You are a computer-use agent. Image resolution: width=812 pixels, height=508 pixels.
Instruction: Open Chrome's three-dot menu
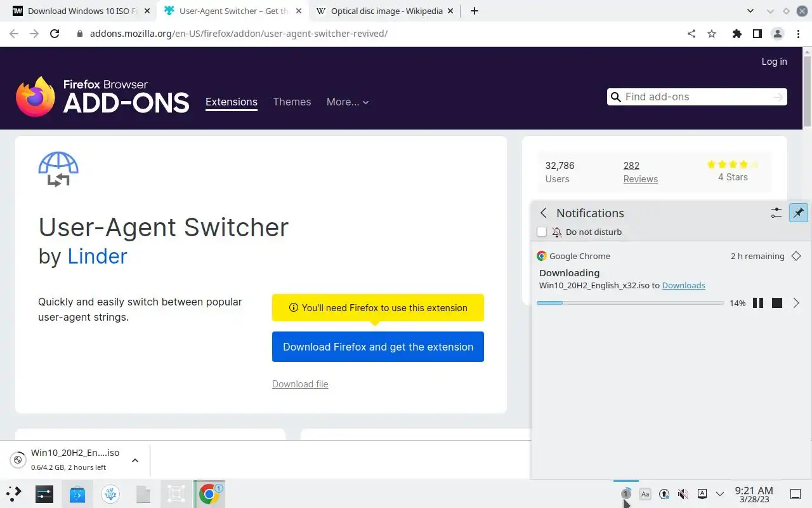coord(798,34)
